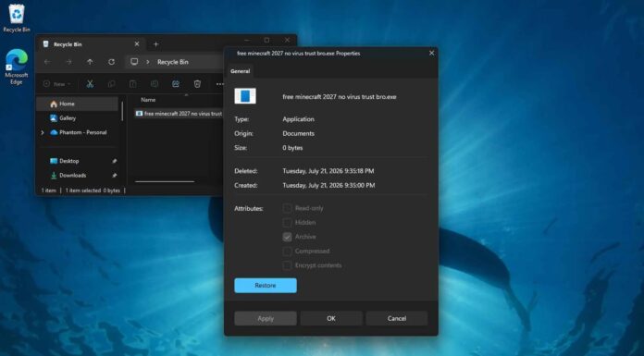Open Gallery in the navigation pane
Screen dimensions: 644x356
[78, 118]
